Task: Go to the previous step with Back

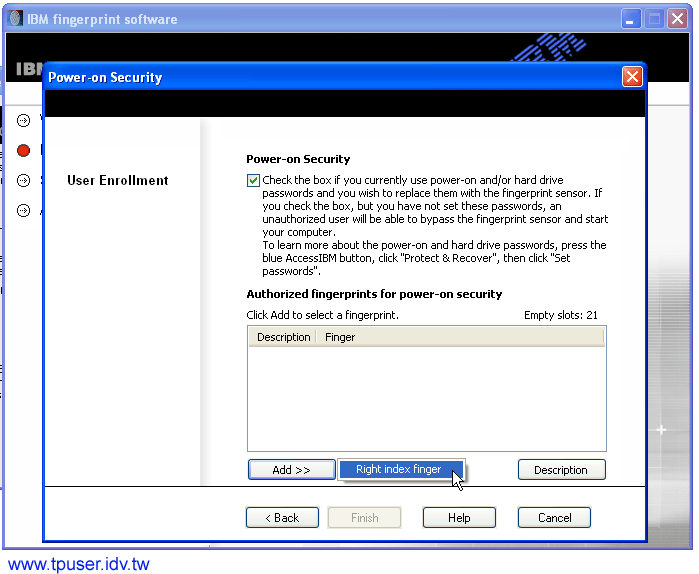Action: pos(282,518)
